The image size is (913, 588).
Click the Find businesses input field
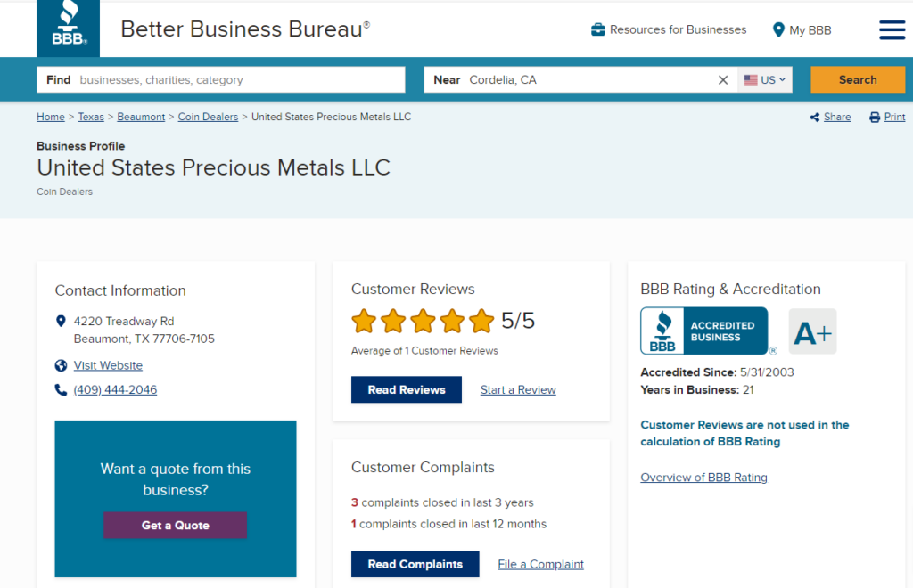(221, 79)
